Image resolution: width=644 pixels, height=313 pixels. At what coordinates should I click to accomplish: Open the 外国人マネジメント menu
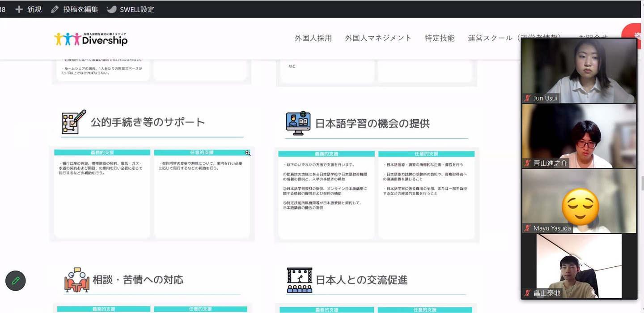click(378, 38)
